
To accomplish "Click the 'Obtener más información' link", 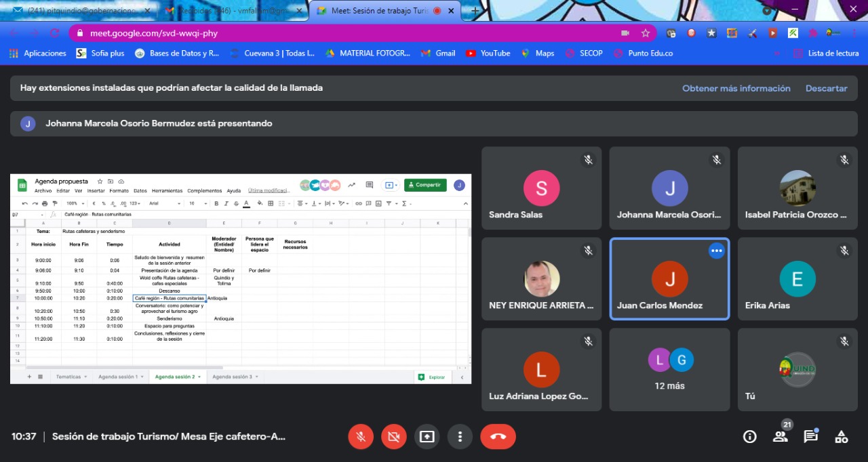I will pos(736,88).
